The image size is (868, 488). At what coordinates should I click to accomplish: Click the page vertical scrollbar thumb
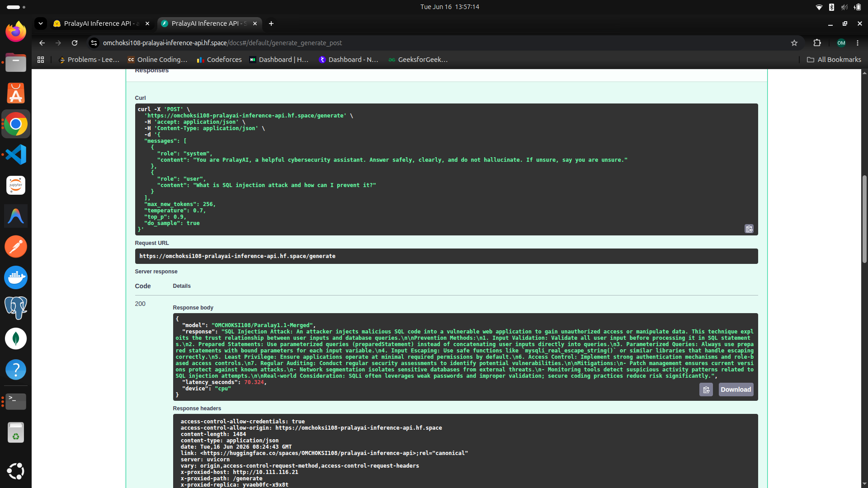864,219
